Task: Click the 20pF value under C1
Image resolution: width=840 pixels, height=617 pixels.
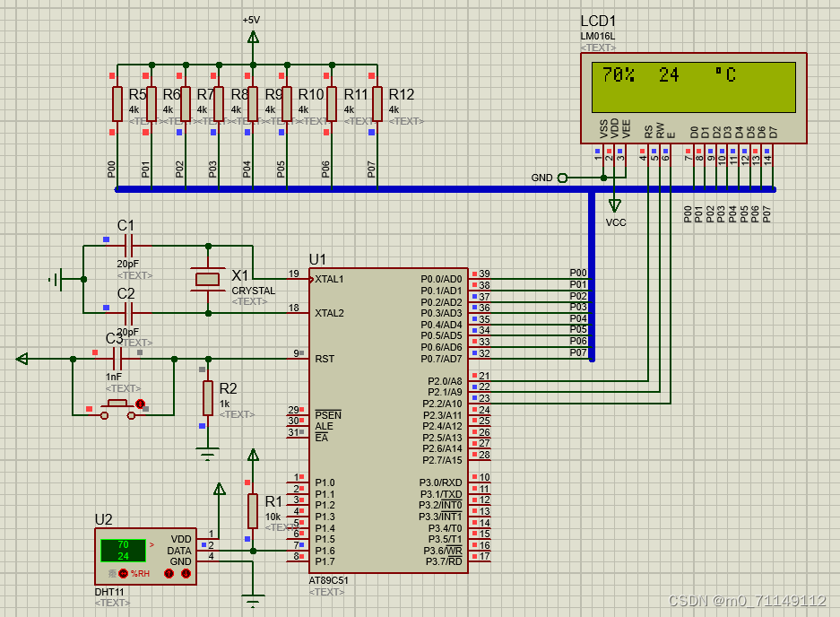Action: pos(127,264)
